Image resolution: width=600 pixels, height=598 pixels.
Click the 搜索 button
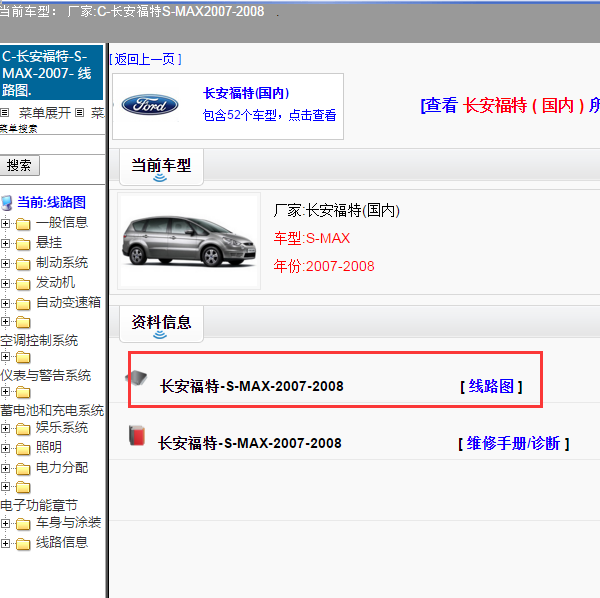click(19, 165)
